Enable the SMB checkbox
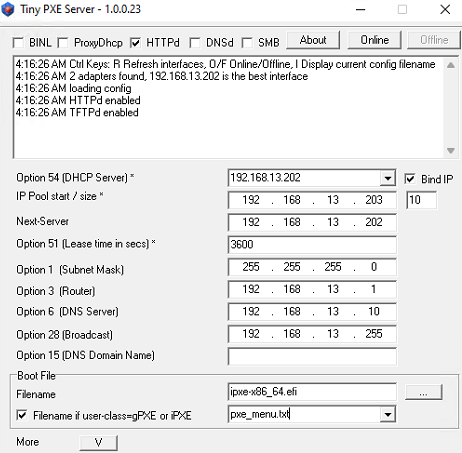The width and height of the screenshot is (462, 453). (247, 43)
